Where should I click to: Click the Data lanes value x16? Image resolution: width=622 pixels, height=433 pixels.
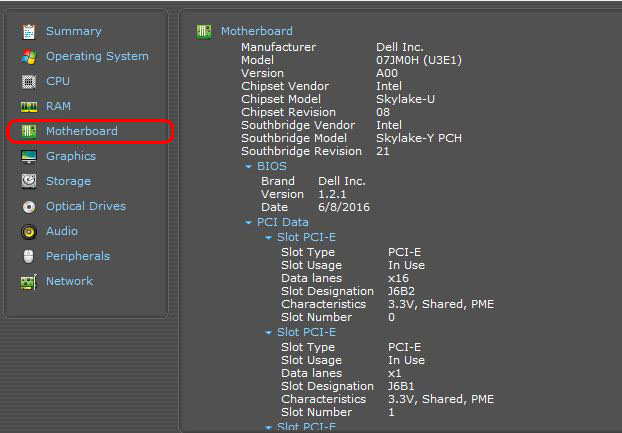click(398, 278)
